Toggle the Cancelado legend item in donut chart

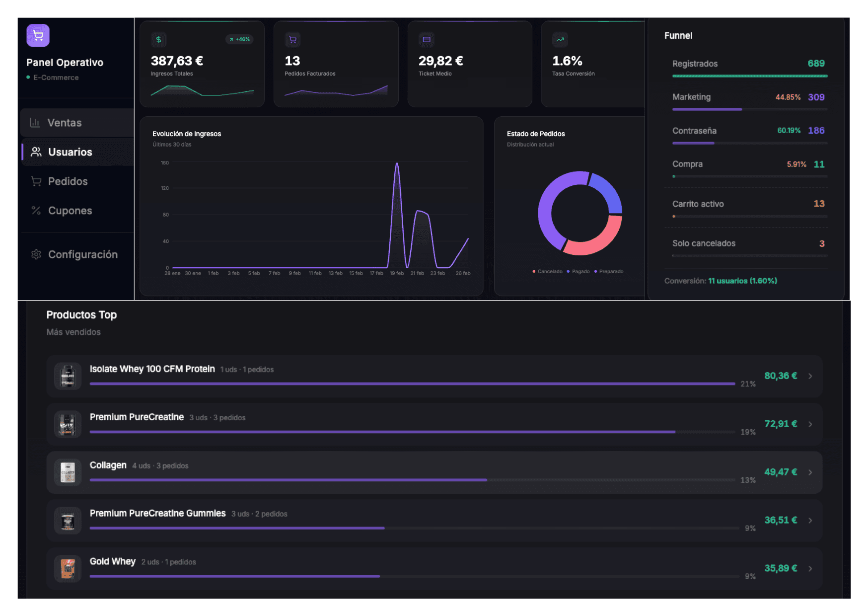pos(547,272)
